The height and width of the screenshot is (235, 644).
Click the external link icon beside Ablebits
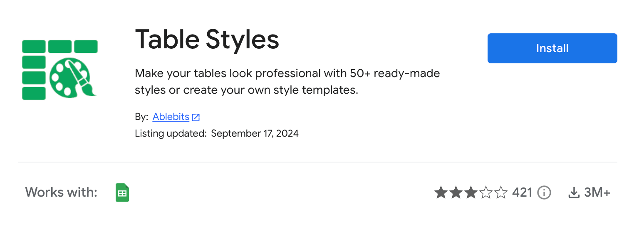point(196,117)
